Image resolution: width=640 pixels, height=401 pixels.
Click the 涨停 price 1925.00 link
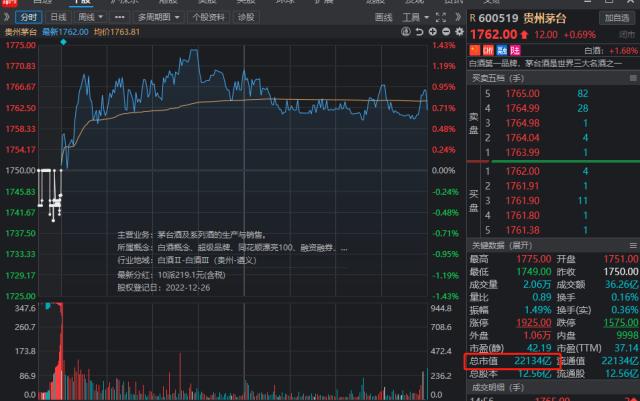tap(533, 323)
